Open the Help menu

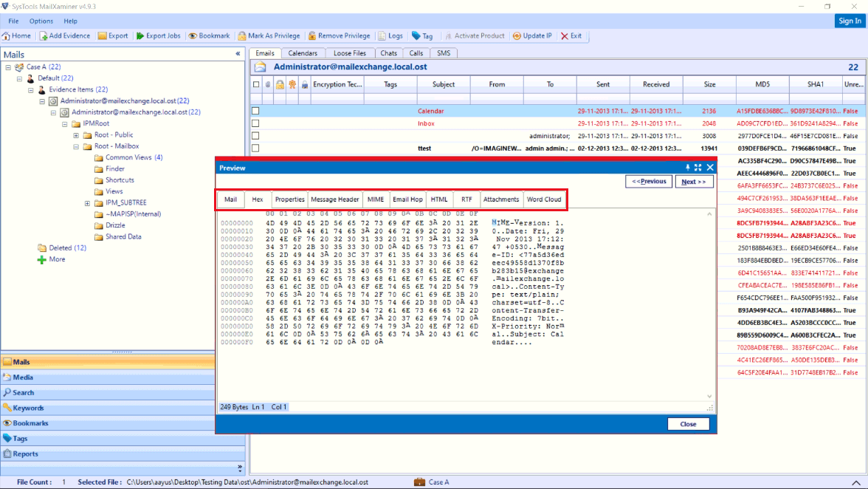click(x=70, y=21)
